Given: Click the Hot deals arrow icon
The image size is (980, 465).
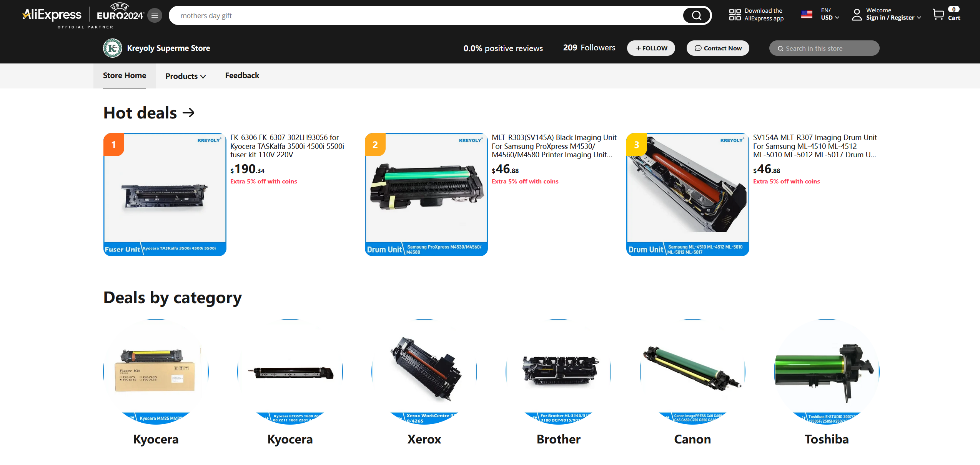Looking at the screenshot, I should coord(188,113).
